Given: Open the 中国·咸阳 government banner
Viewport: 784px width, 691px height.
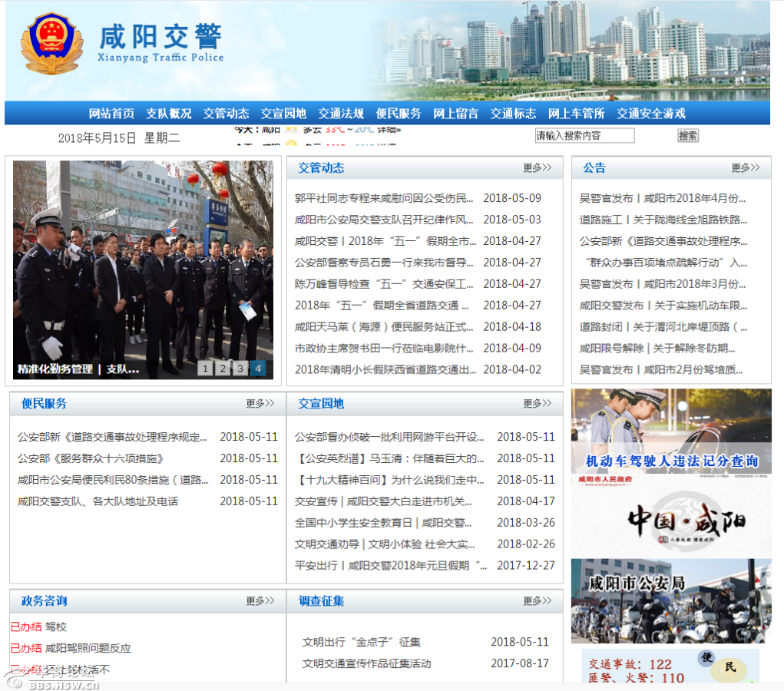Looking at the screenshot, I should coord(671,516).
